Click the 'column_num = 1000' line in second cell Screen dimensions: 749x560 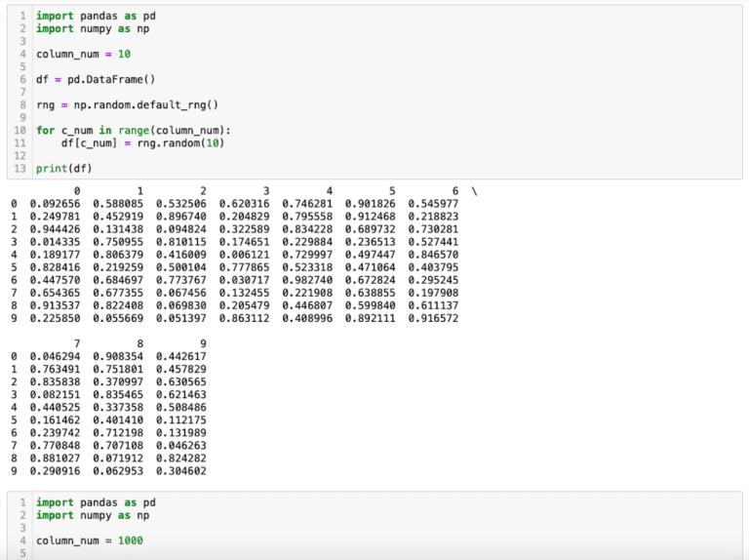89,540
